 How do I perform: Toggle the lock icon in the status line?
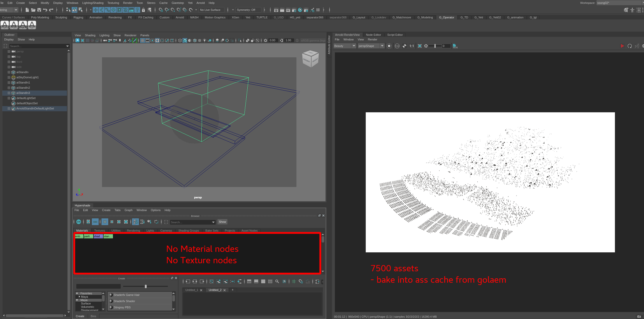pos(143,10)
